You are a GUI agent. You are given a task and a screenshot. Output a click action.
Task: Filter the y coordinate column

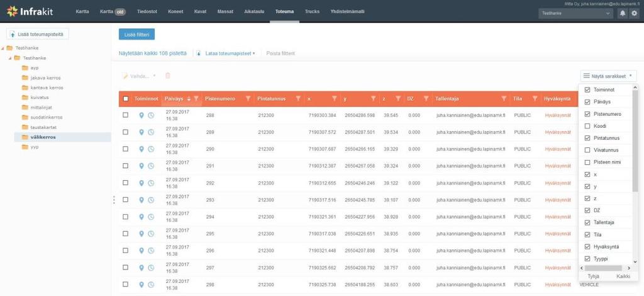374,99
